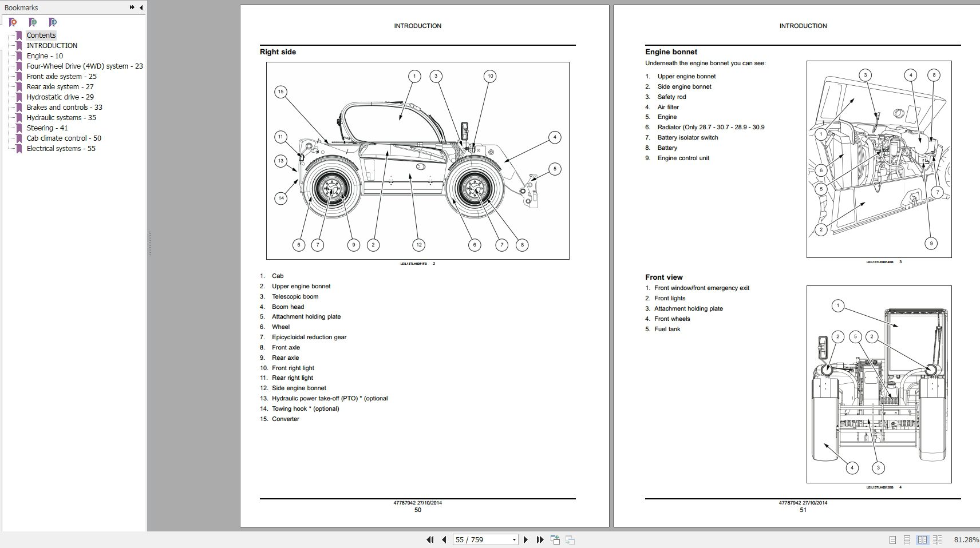This screenshot has height=548, width=980.
Task: Select the Contents bookmark
Action: click(41, 35)
